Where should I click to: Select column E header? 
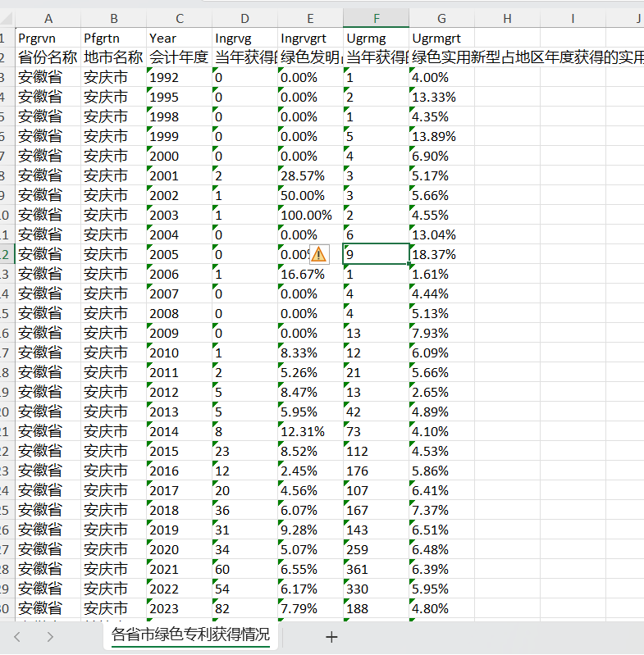[310, 18]
